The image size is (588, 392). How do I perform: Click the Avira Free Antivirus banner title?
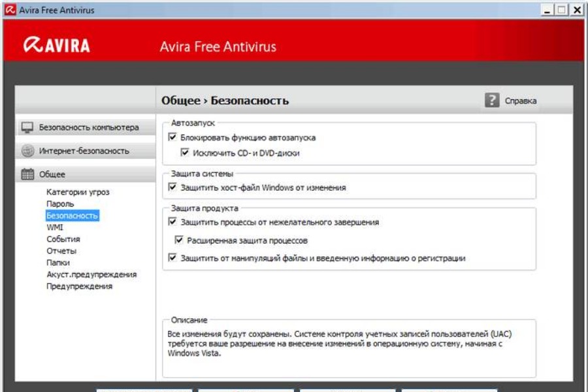[x=218, y=46]
